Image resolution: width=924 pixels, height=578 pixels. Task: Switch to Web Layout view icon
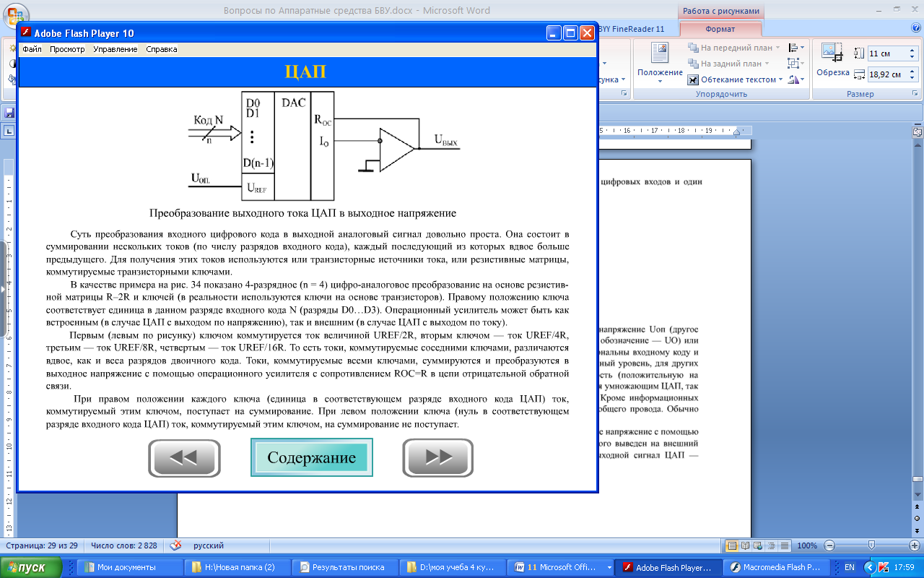(758, 545)
